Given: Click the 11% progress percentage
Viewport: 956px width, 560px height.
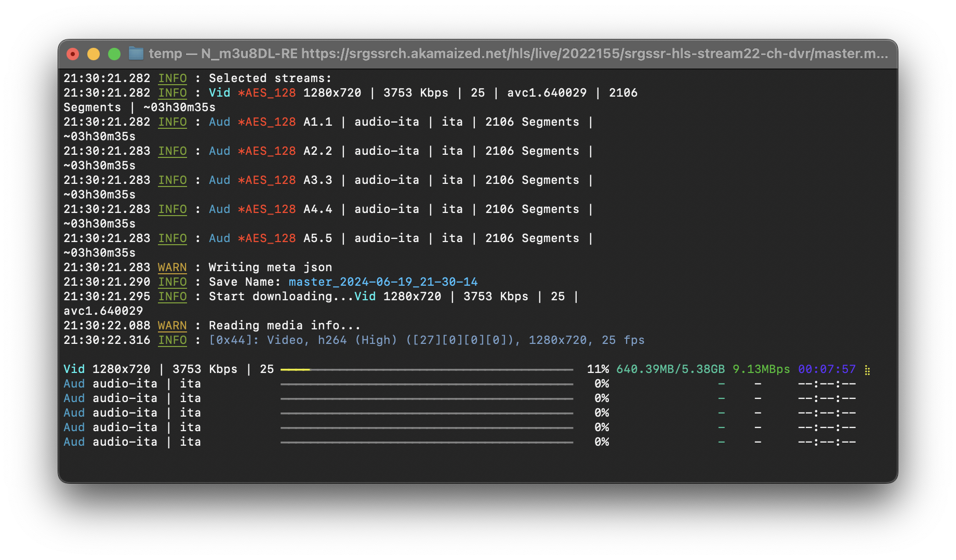Looking at the screenshot, I should [x=597, y=369].
